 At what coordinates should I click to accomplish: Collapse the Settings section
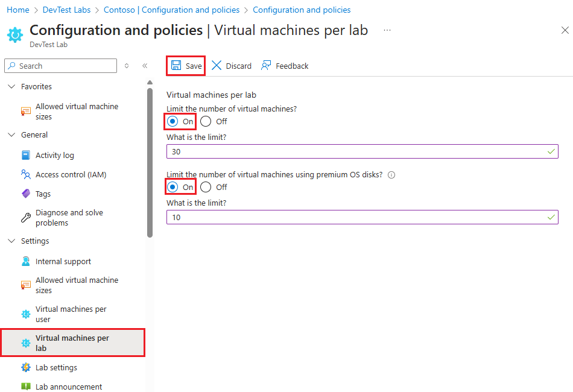point(12,241)
